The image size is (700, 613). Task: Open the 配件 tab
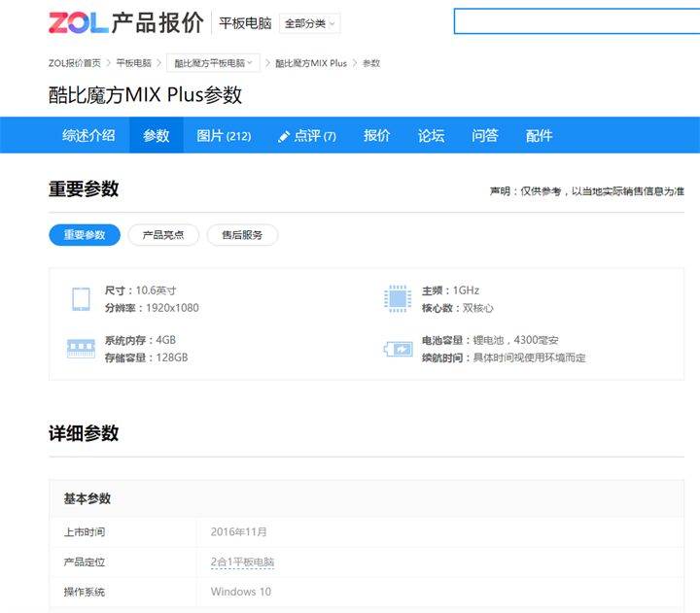pyautogui.click(x=539, y=135)
